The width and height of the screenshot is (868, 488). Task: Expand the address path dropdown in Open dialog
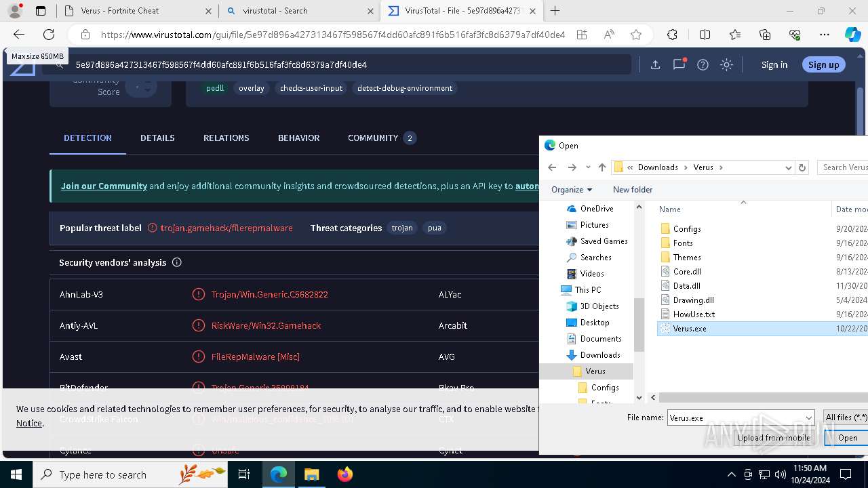788,167
